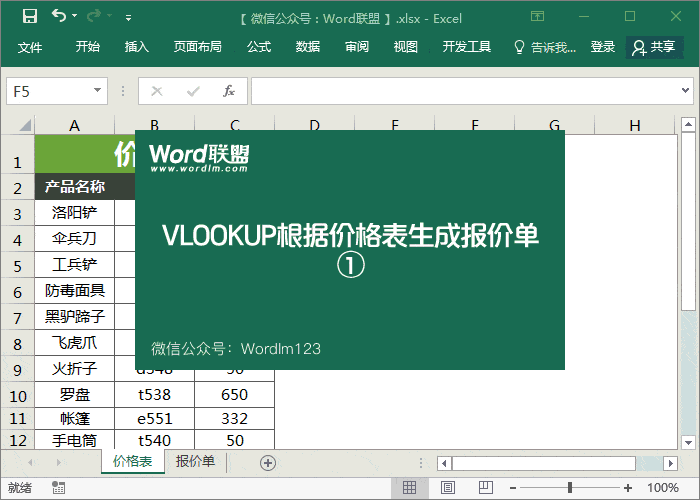
Task: Click cell containing 黑驴蹄子
Action: [x=75, y=317]
